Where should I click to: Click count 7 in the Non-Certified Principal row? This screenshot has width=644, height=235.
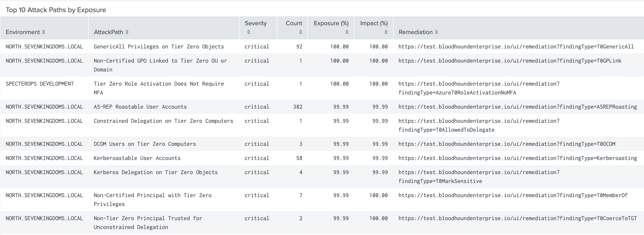point(301,195)
